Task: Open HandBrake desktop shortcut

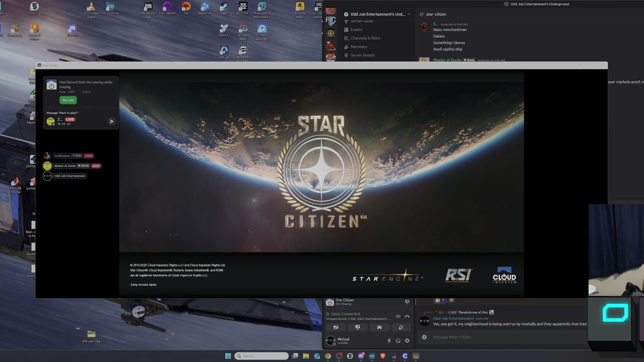Action: pyautogui.click(x=15, y=30)
